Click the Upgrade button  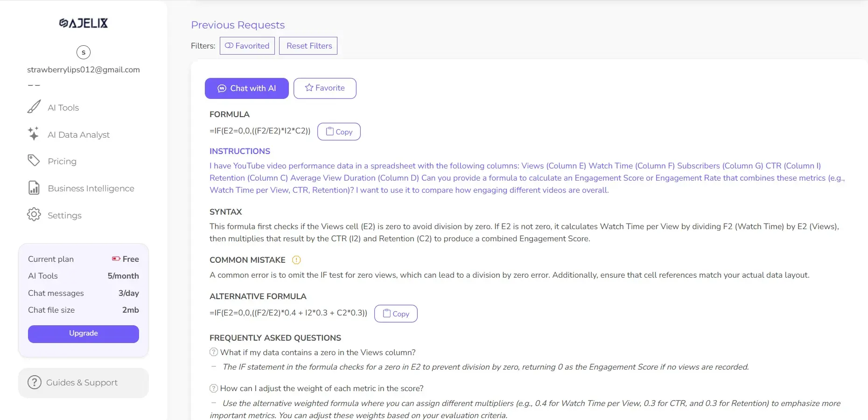pos(83,333)
